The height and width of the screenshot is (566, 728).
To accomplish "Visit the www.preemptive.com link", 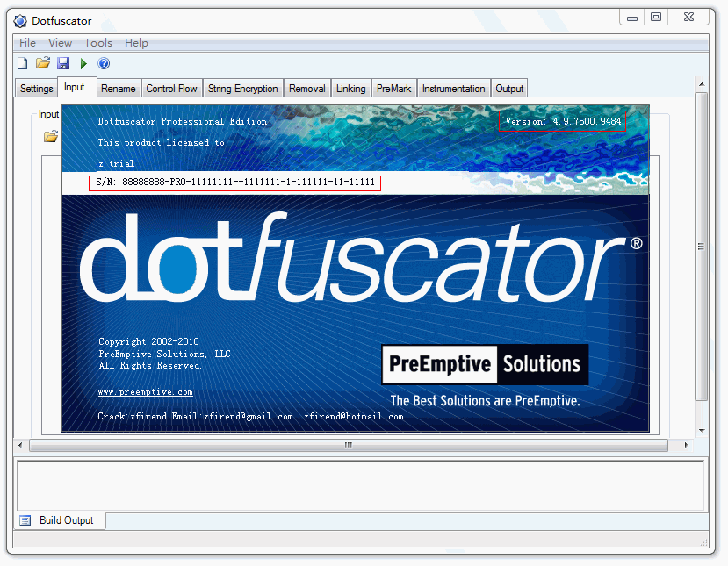I will pos(145,392).
